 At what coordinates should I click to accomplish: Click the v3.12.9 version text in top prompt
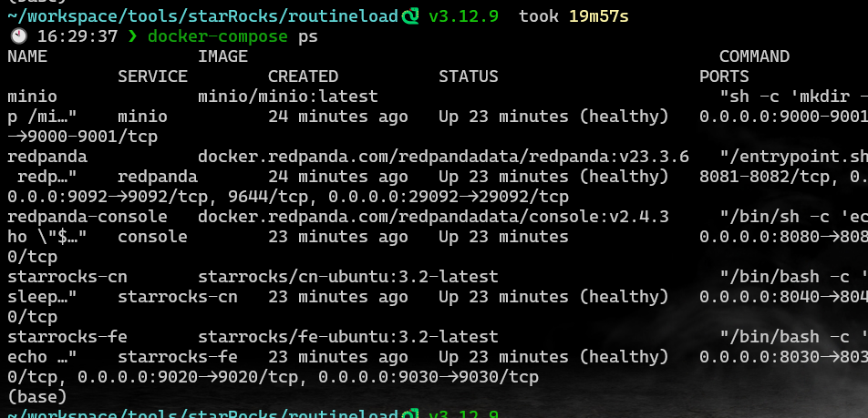[463, 16]
